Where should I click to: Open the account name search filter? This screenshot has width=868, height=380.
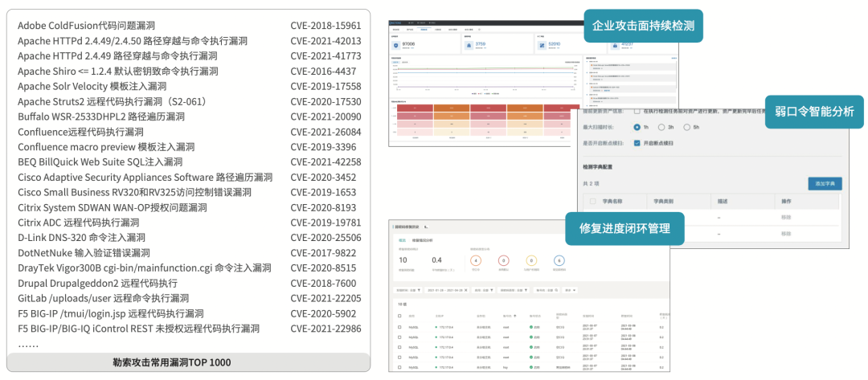(547, 290)
